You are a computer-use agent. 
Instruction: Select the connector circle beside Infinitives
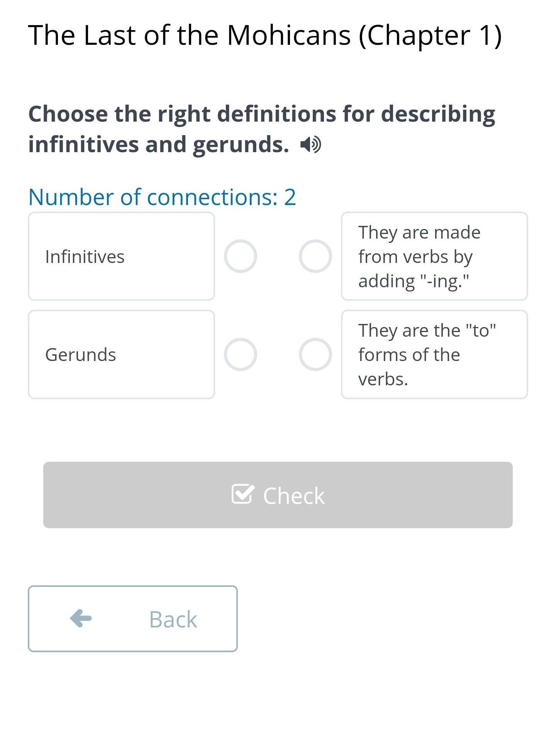(x=241, y=256)
